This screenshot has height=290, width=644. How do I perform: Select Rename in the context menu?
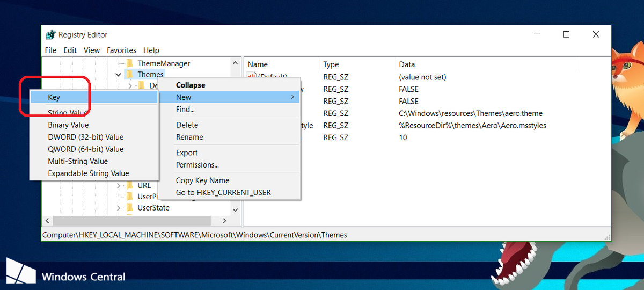click(230, 137)
